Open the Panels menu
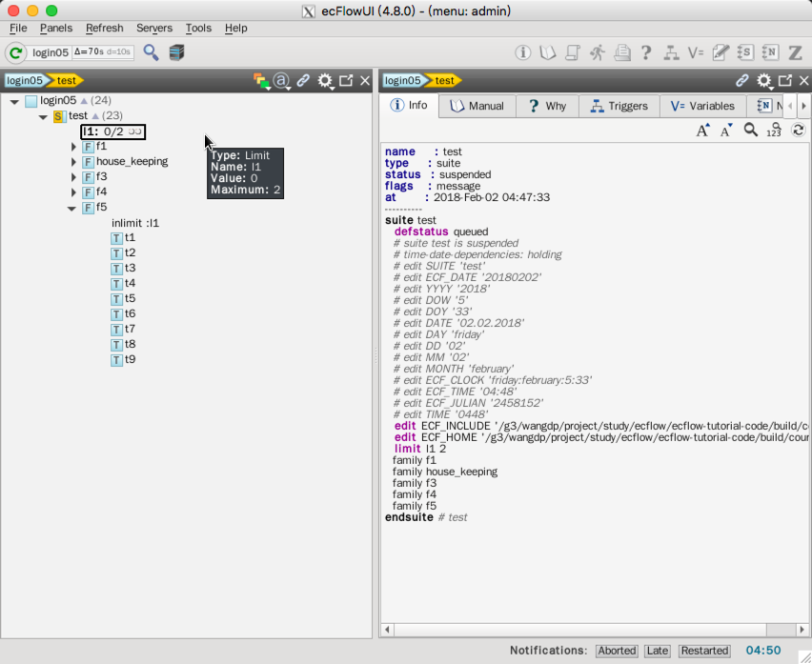The height and width of the screenshot is (664, 812). point(56,28)
